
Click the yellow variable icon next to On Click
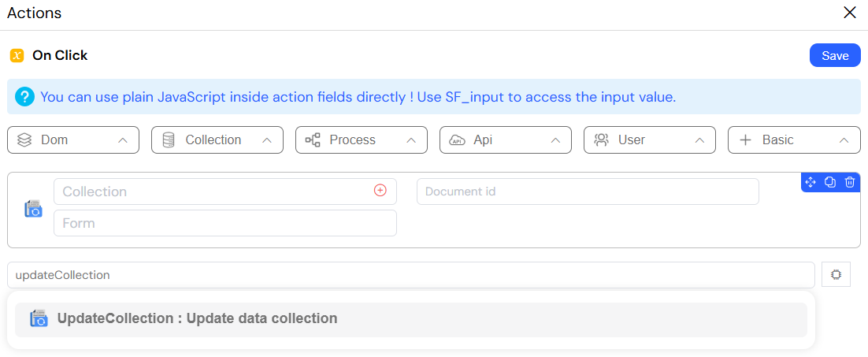(x=17, y=55)
